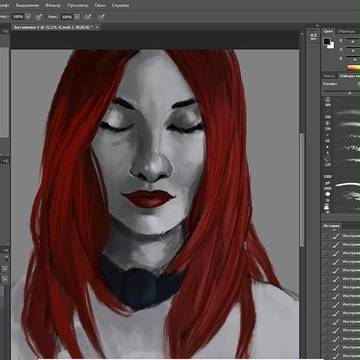The height and width of the screenshot is (360, 360).
Task: Open the Окно menu
Action: point(100,5)
